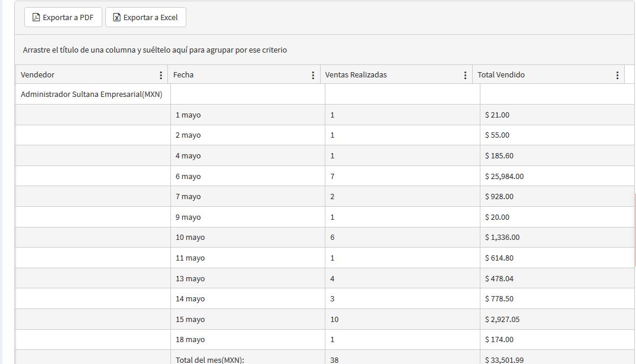
Task: Sort by Total Vendido column header
Action: pyautogui.click(x=501, y=75)
